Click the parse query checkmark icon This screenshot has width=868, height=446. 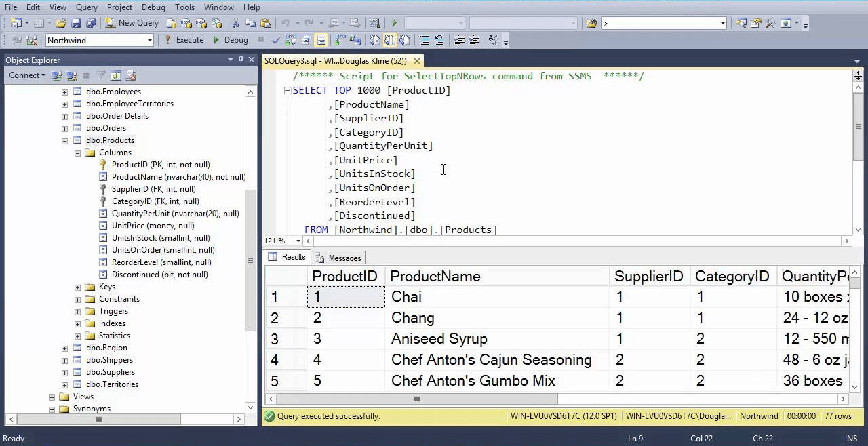point(276,39)
